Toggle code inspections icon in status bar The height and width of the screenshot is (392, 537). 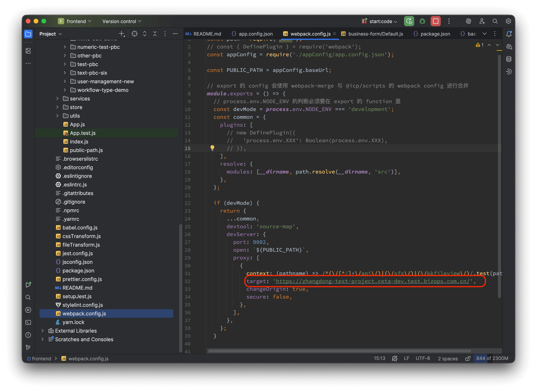click(395, 359)
